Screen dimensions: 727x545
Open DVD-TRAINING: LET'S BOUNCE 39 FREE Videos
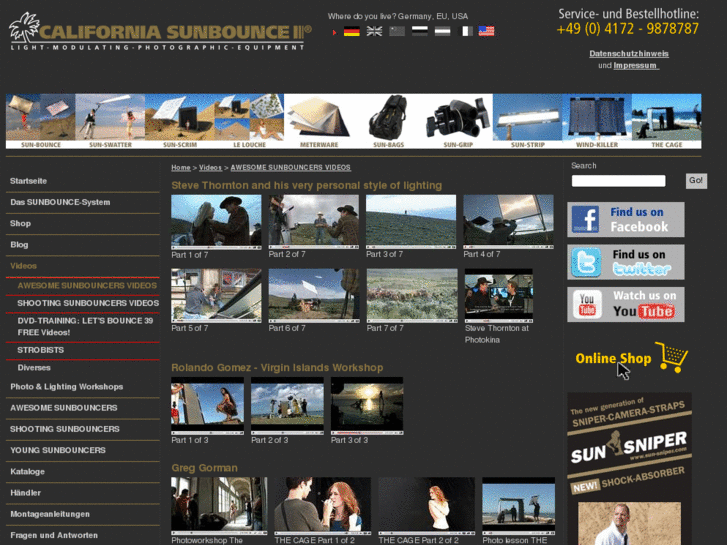(x=85, y=327)
